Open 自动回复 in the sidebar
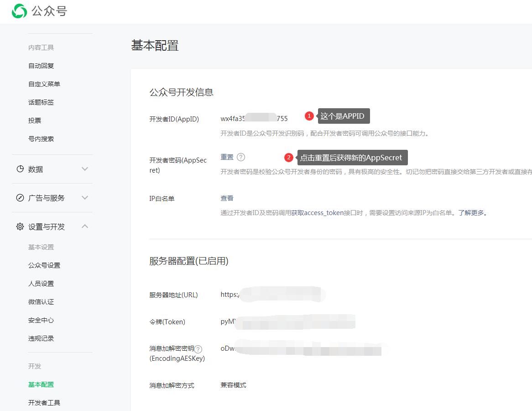 coord(41,66)
